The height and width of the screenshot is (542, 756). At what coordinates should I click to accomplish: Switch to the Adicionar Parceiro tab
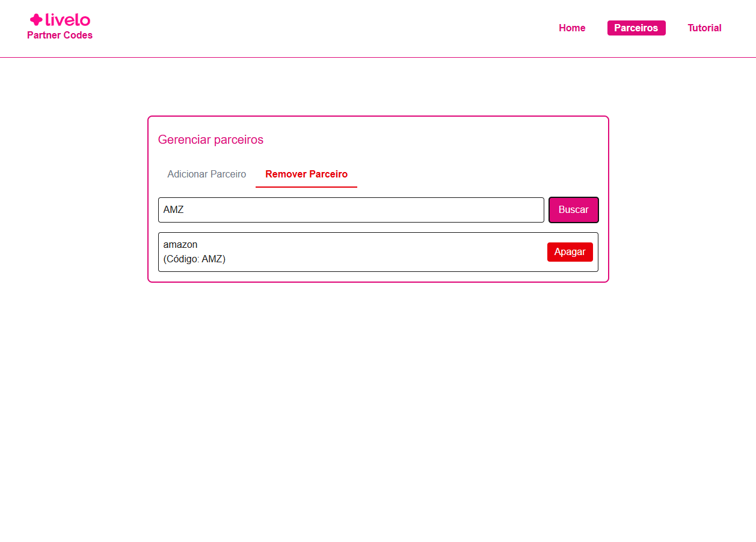206,174
